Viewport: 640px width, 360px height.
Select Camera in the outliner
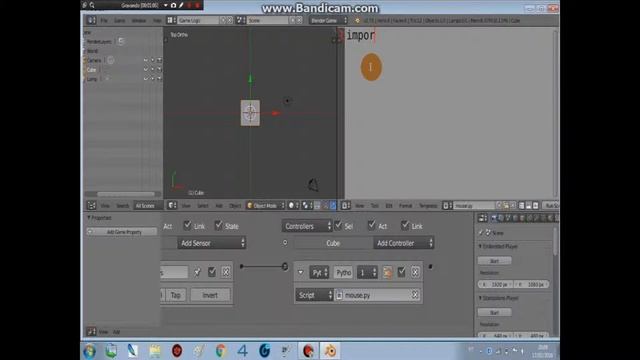coord(94,60)
